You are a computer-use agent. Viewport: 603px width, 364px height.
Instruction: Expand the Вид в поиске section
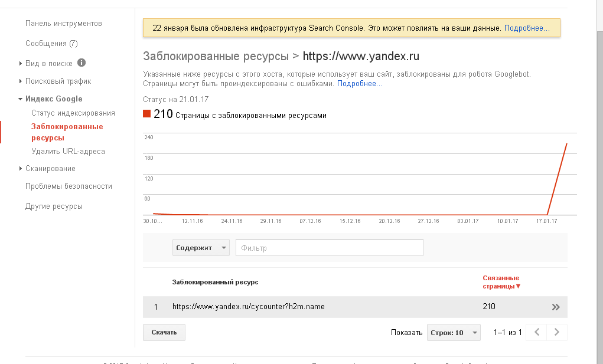(x=21, y=63)
